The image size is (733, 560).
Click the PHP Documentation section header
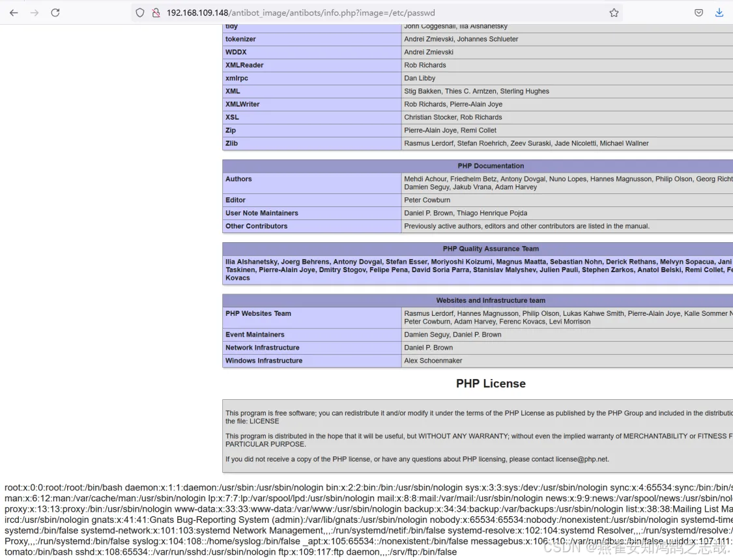tap(491, 166)
